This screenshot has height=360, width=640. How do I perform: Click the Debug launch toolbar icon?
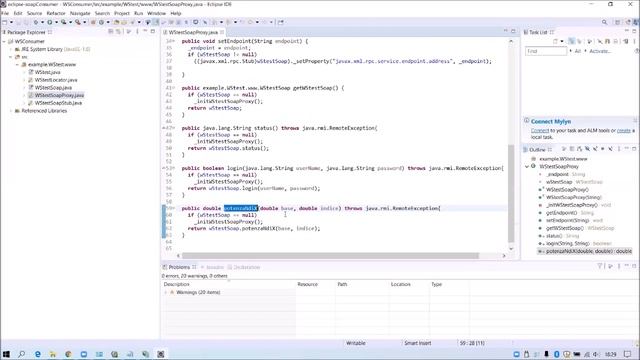36,22
